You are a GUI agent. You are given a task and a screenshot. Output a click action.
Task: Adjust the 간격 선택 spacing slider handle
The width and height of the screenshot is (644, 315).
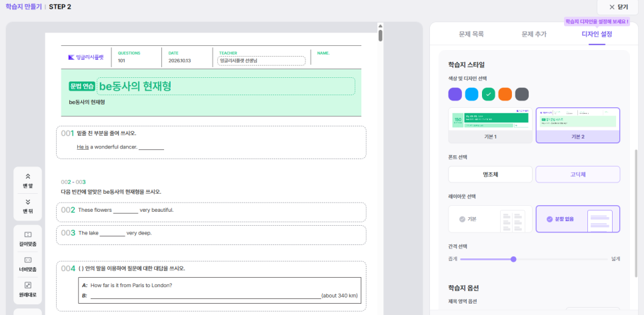coord(513,259)
